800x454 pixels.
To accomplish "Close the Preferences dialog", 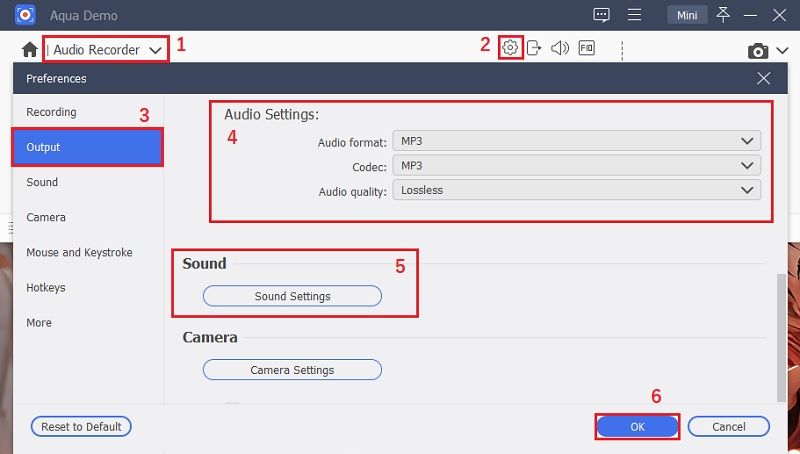I will (x=763, y=78).
